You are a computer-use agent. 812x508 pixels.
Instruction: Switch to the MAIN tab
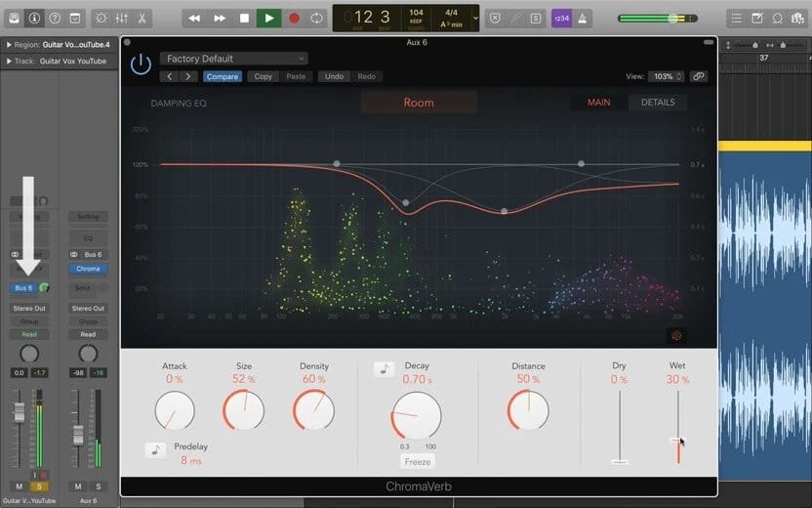(x=598, y=103)
